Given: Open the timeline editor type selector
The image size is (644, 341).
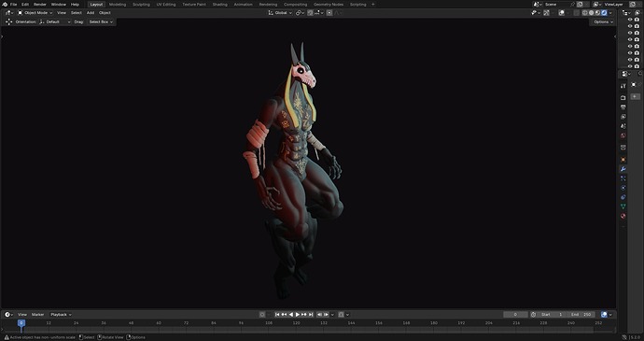Looking at the screenshot, I should 8,314.
